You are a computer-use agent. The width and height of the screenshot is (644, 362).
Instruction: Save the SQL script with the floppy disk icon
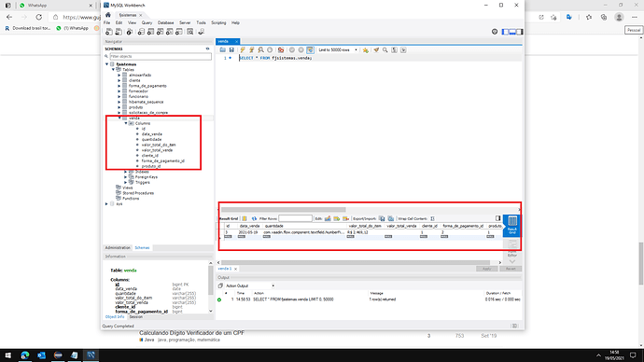click(x=231, y=49)
